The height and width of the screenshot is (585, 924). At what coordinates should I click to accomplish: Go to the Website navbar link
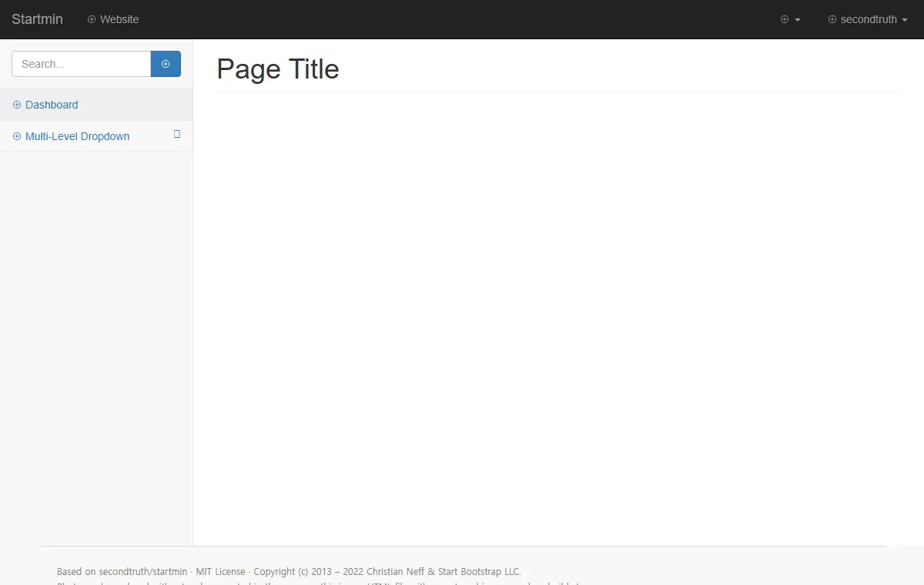pyautogui.click(x=113, y=19)
